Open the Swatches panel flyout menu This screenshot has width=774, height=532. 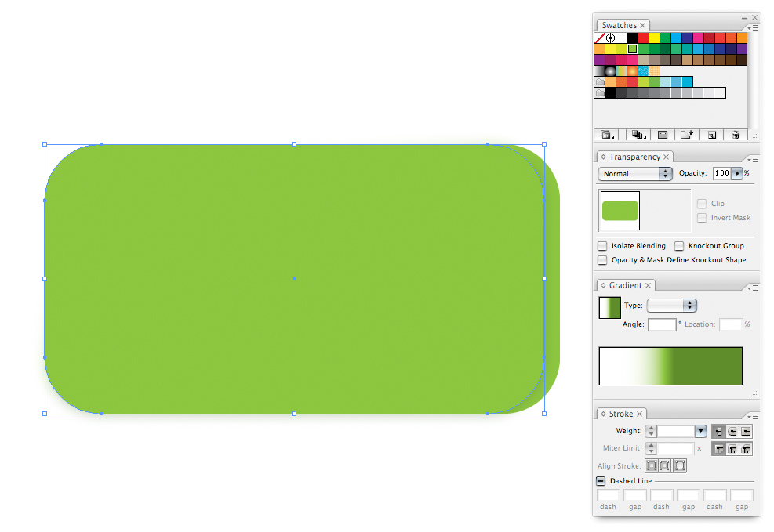click(x=754, y=28)
